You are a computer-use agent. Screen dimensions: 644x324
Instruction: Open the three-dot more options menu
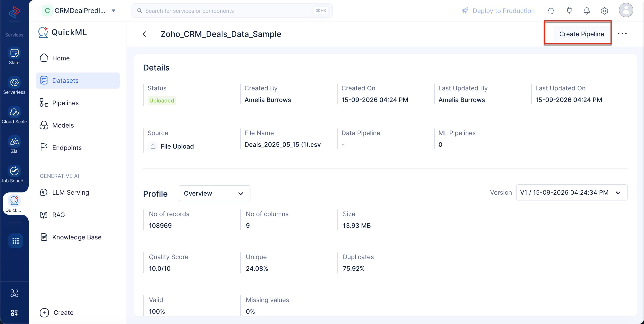[x=622, y=34]
